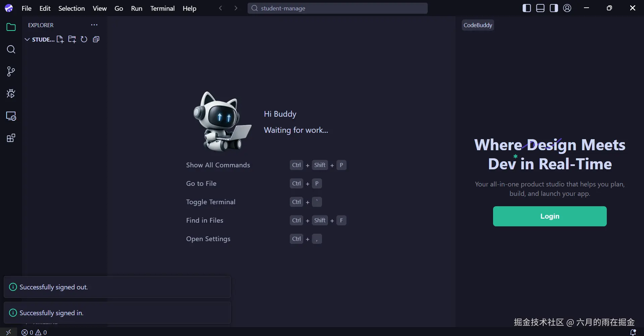
Task: Open the Remote Explorer view
Action: pyautogui.click(x=11, y=116)
